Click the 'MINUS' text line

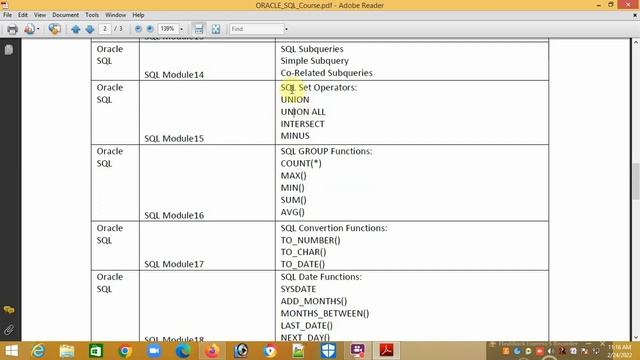coord(295,136)
